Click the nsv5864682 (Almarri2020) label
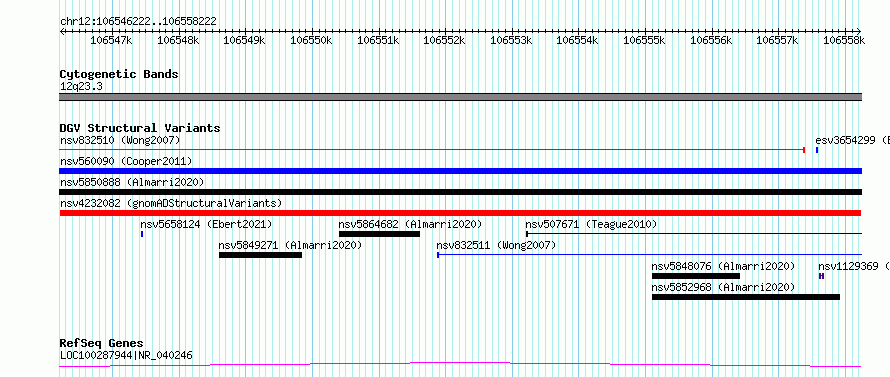 click(x=410, y=224)
